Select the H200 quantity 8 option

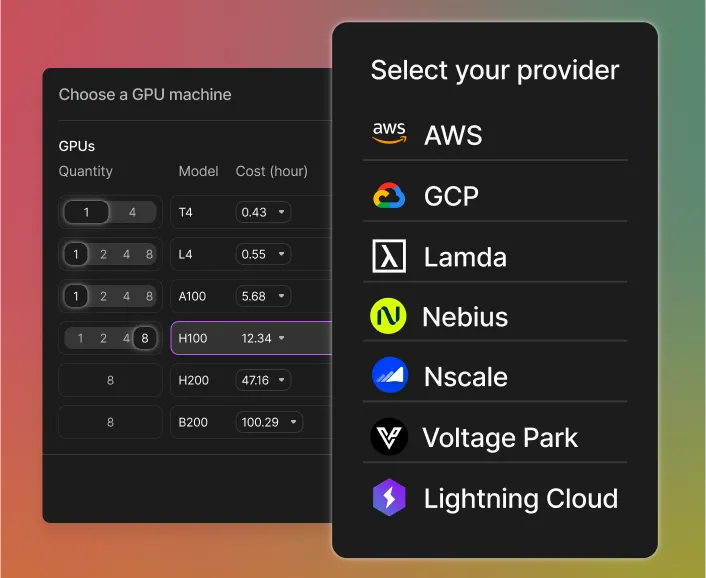click(110, 380)
